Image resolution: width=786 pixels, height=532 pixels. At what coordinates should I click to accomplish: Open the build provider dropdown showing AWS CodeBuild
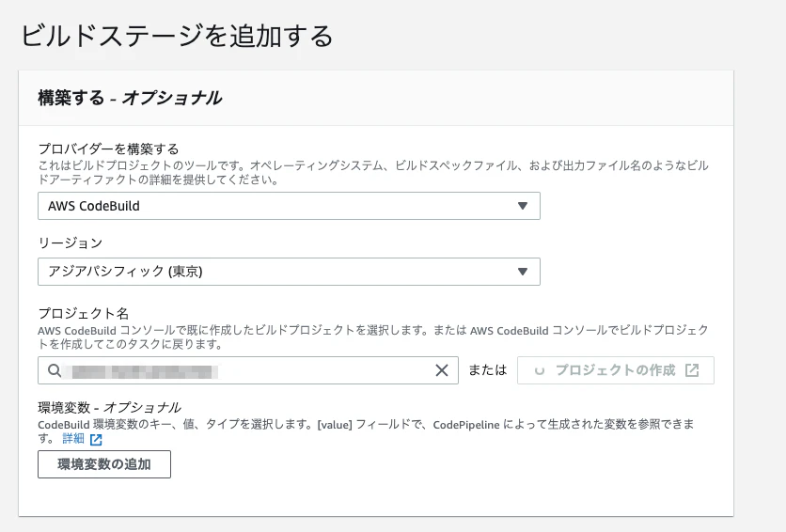coord(289,206)
